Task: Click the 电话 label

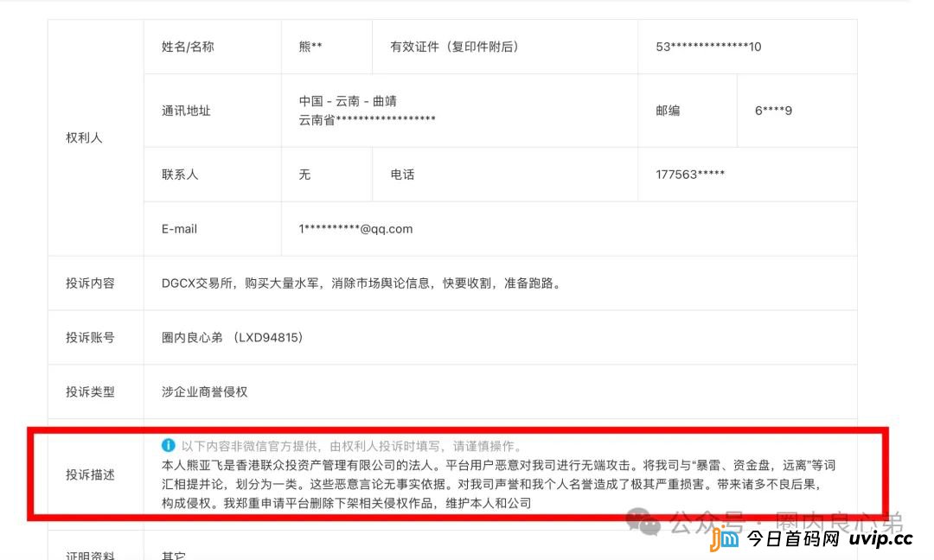Action: coord(402,175)
